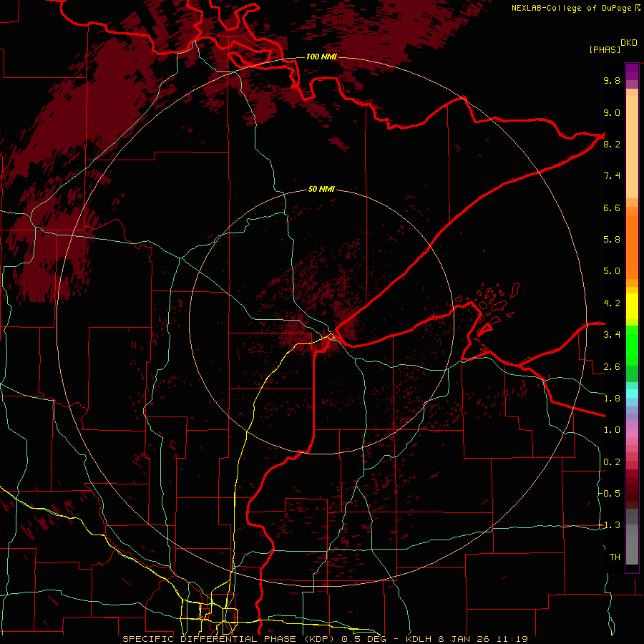Click the 8 JAN 26 11:19 timestamp
Screen dimensions: 644x644
point(482,639)
